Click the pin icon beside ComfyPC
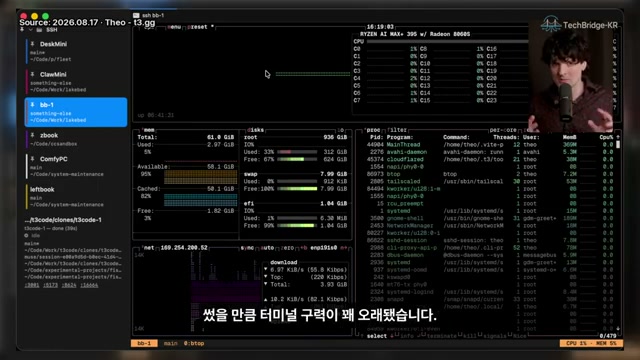 pyautogui.click(x=32, y=159)
